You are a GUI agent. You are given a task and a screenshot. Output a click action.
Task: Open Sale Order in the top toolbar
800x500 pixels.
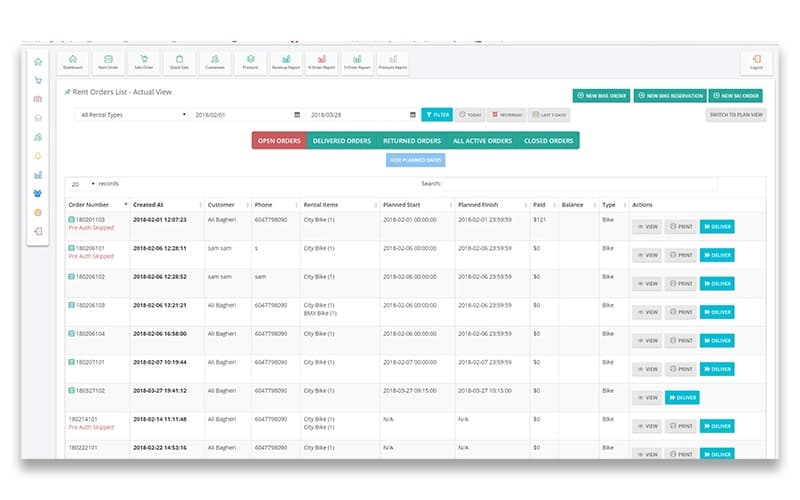[144, 62]
